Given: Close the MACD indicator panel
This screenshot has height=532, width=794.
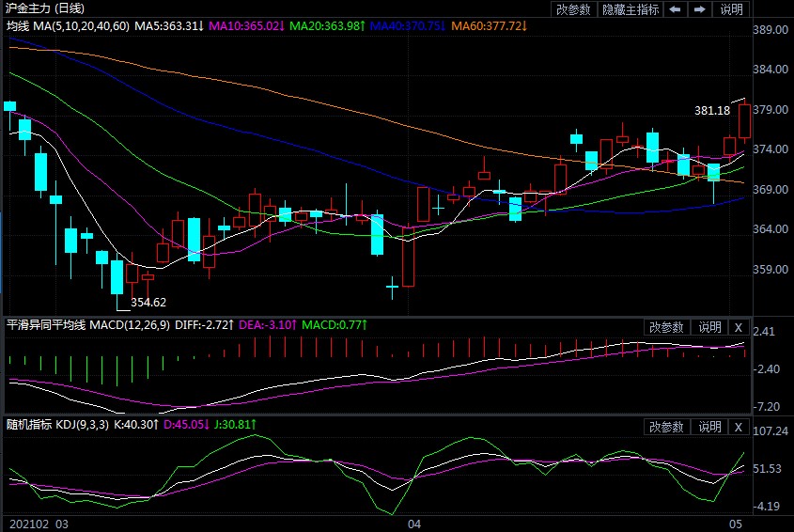Looking at the screenshot, I should click(x=738, y=327).
